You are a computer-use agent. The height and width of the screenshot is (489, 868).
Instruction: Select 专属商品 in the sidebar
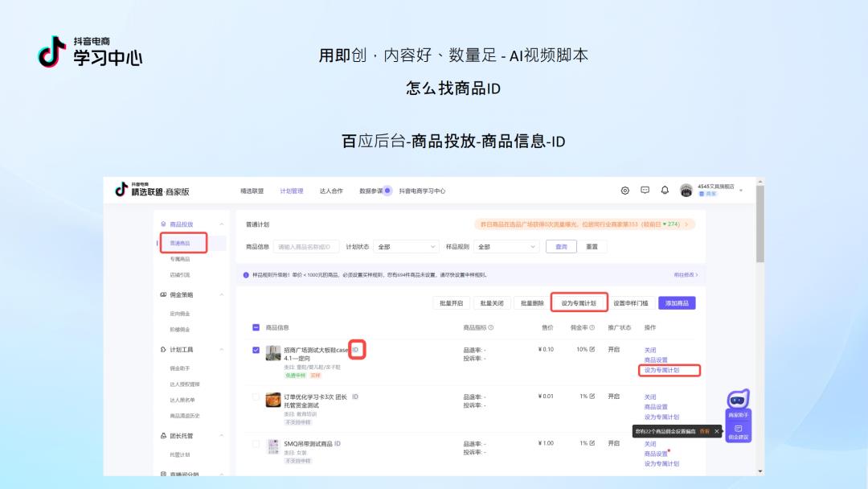pos(180,259)
